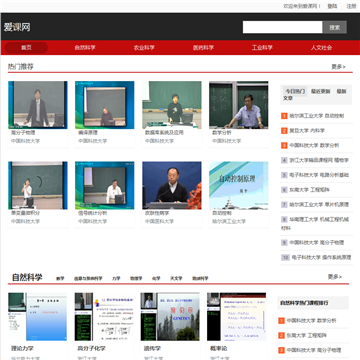Open the 人文社会 navigation menu item
The width and height of the screenshot is (360, 360).
tap(321, 48)
